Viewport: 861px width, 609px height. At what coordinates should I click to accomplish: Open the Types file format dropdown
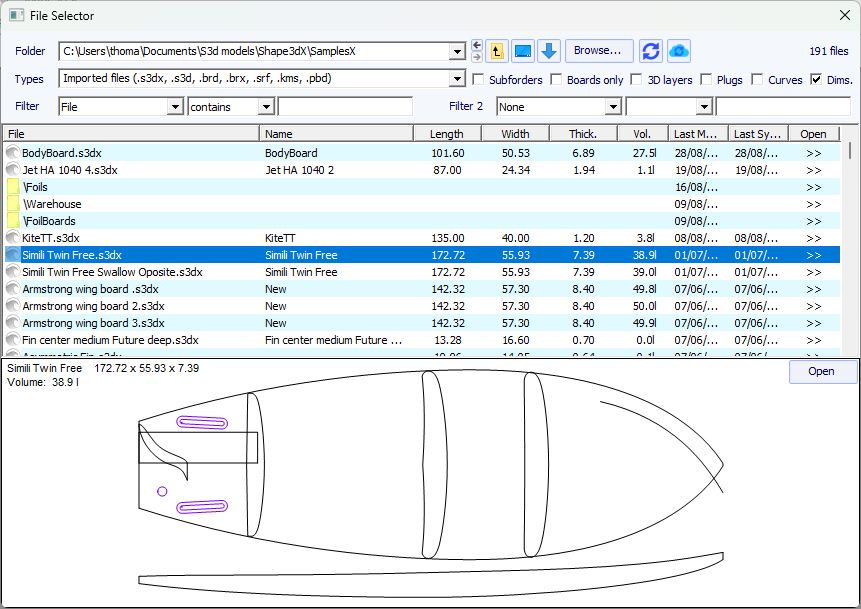point(458,79)
